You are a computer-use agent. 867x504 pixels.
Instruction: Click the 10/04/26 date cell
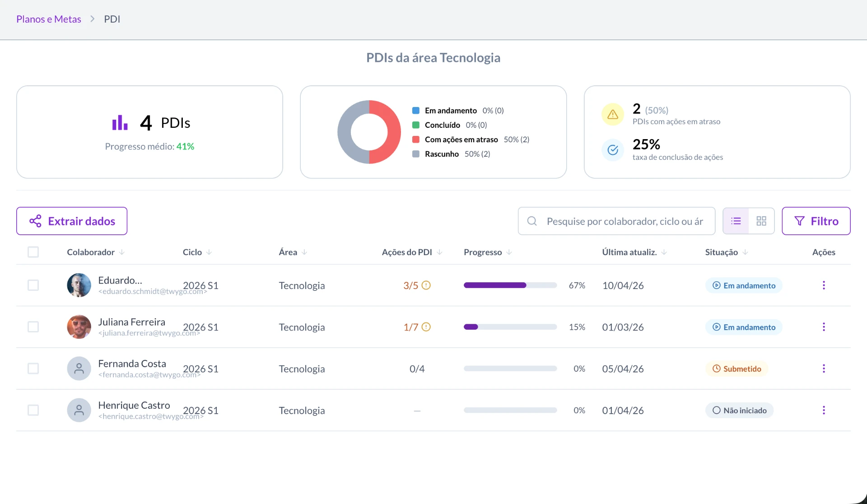tap(623, 285)
